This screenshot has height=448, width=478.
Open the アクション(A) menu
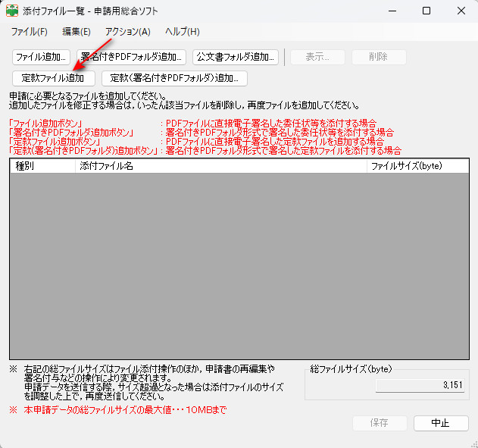(127, 32)
